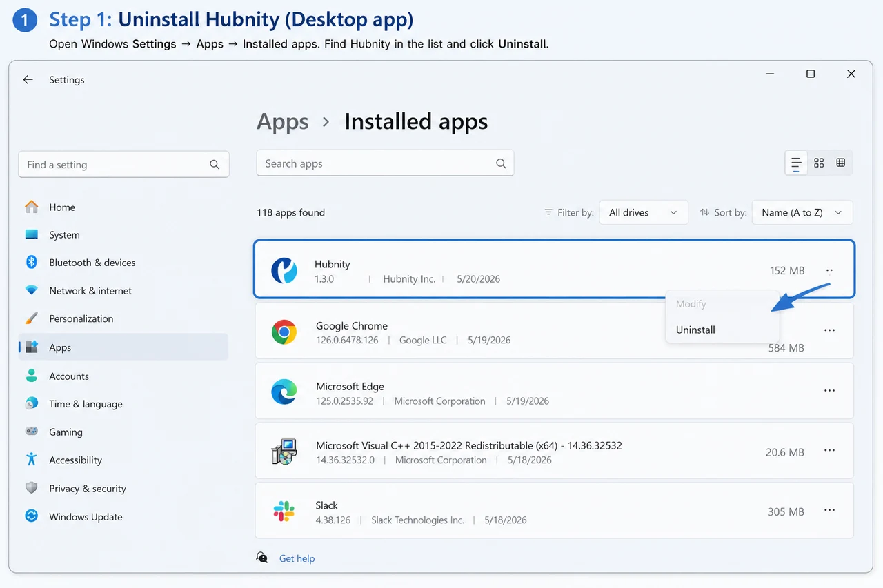The width and height of the screenshot is (883, 588).
Task: Click the Hubnity app icon
Action: click(284, 270)
